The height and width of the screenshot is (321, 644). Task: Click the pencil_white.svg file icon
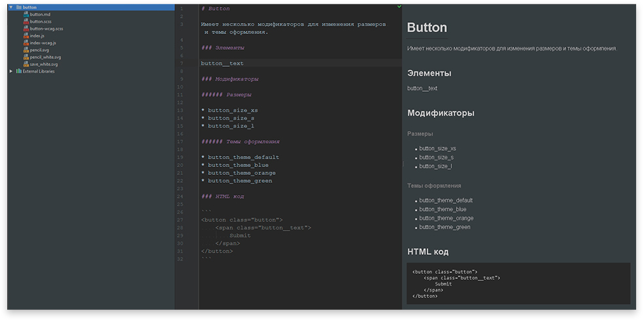pyautogui.click(x=26, y=57)
